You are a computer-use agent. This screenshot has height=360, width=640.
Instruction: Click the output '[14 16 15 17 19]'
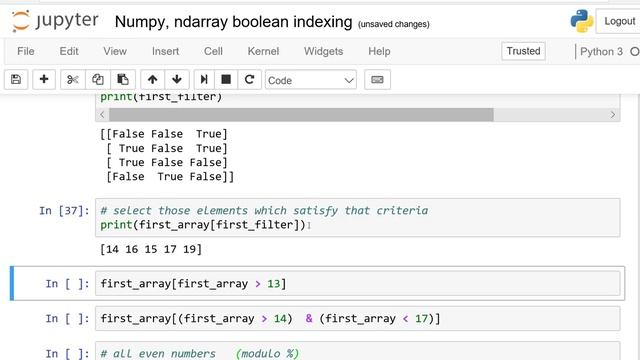click(x=151, y=249)
